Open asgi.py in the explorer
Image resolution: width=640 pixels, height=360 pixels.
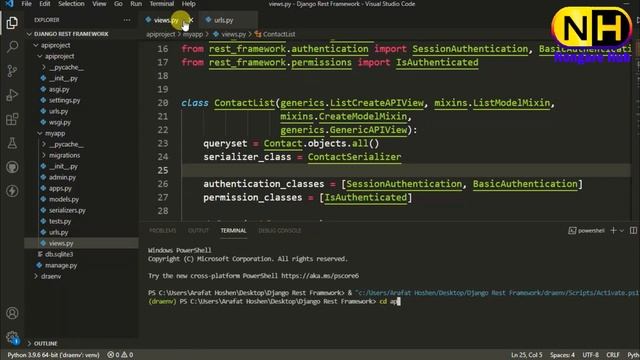pos(59,89)
